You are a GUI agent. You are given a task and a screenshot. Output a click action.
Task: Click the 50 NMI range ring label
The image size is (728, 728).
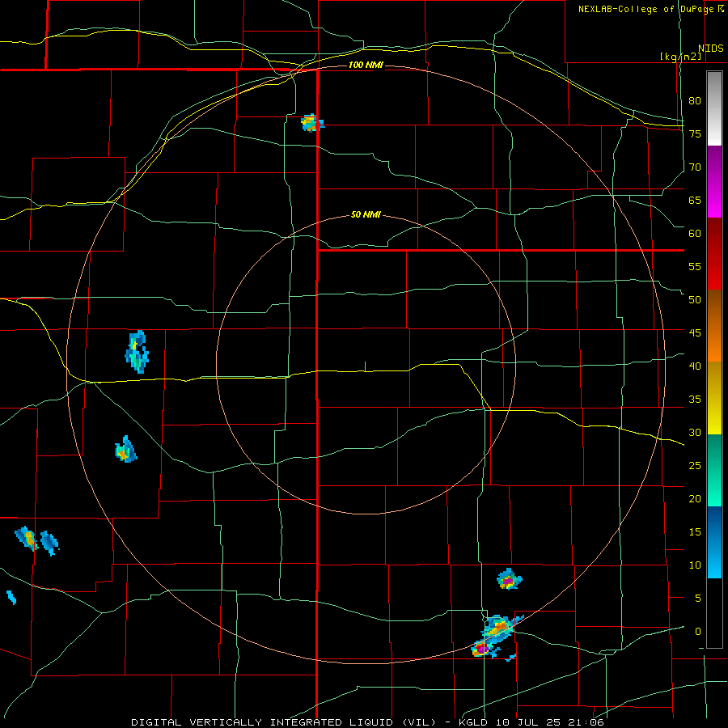366,214
